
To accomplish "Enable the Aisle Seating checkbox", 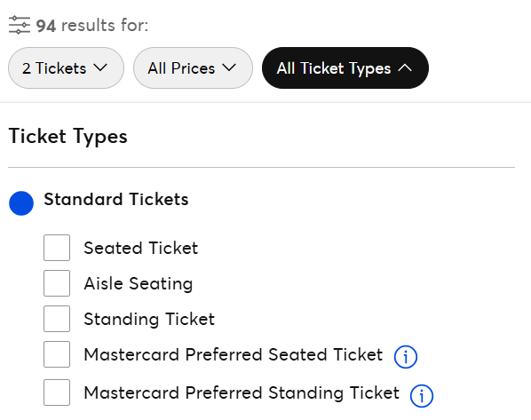I will click(57, 283).
